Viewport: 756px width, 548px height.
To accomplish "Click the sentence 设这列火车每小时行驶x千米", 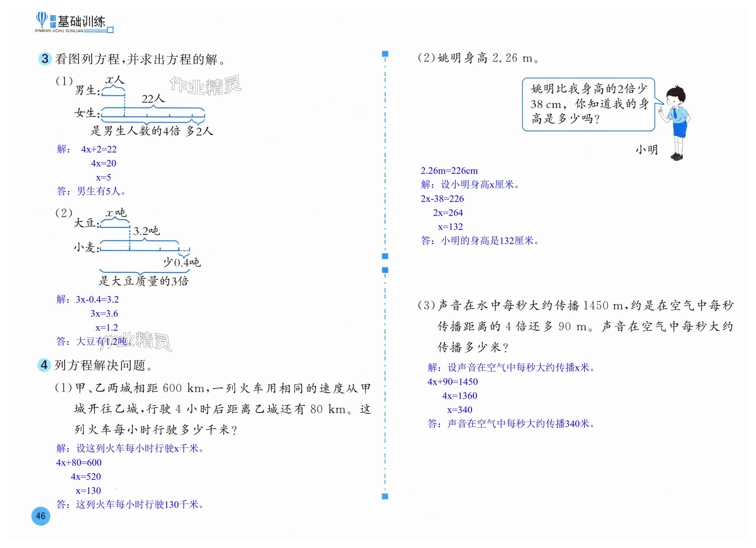I will [141, 448].
